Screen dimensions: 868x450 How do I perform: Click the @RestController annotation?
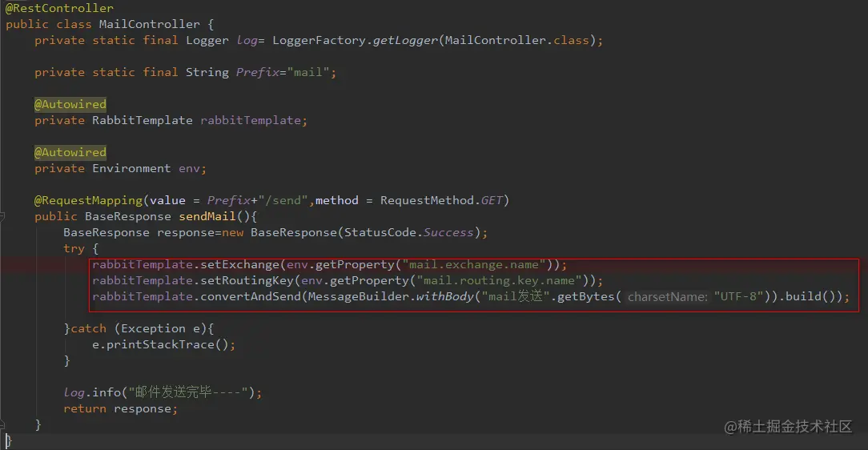59,8
